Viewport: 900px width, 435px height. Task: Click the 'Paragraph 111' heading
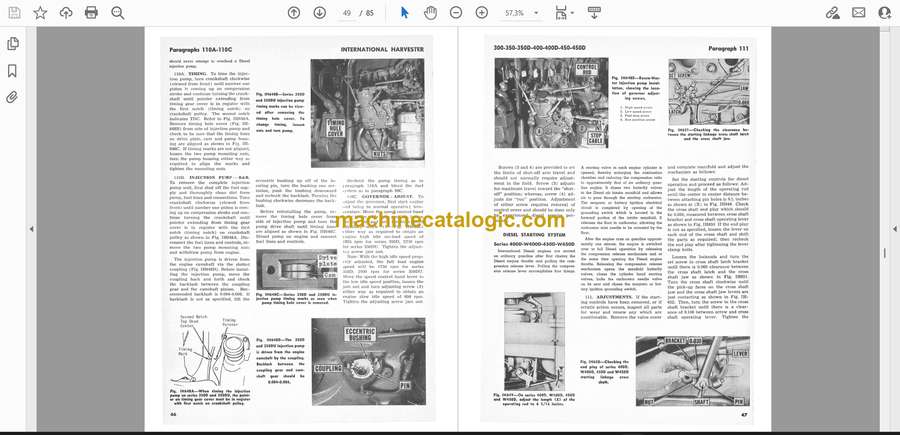728,49
